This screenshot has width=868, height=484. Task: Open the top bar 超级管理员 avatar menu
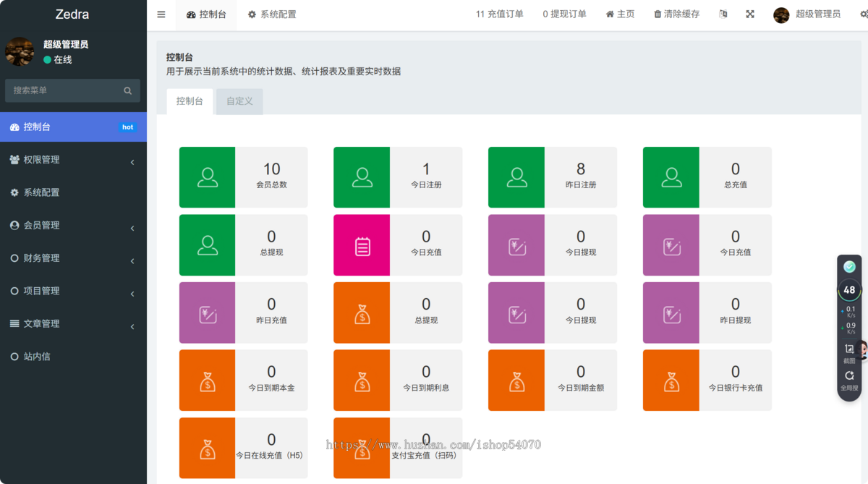coord(807,14)
